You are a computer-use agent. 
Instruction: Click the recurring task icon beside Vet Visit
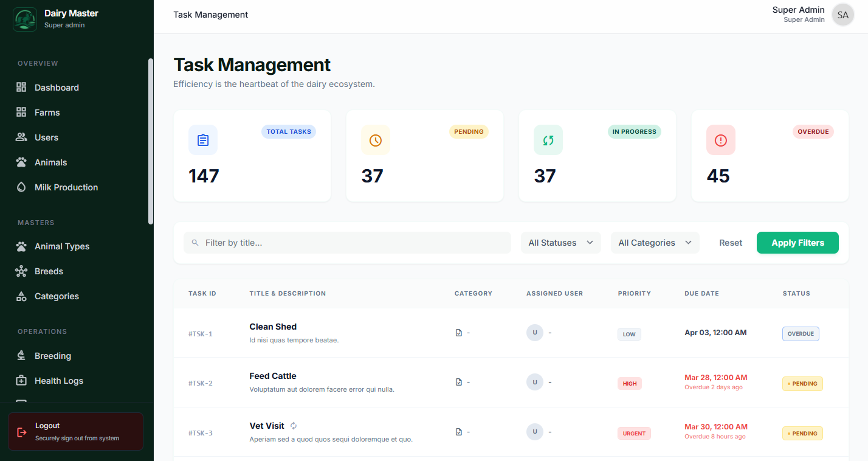[x=292, y=426]
